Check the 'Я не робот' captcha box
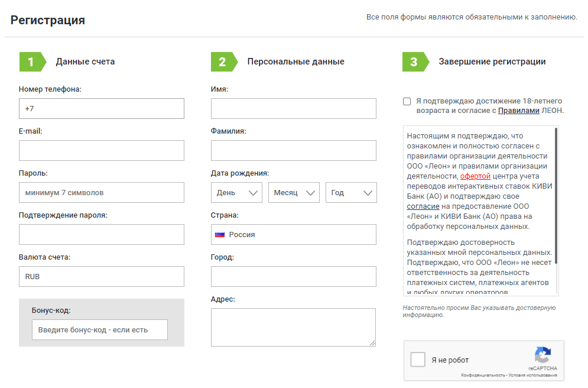The width and height of the screenshot is (588, 388). 418,360
